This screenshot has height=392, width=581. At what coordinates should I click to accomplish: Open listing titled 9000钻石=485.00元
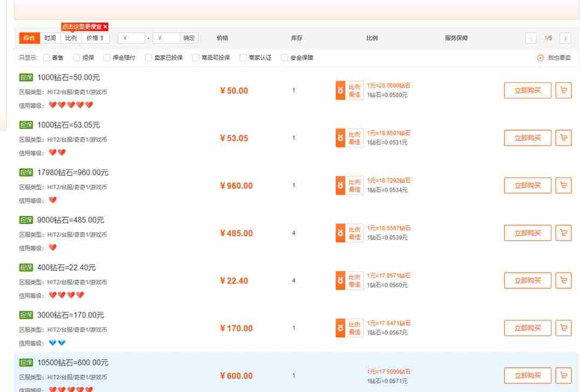(x=70, y=220)
